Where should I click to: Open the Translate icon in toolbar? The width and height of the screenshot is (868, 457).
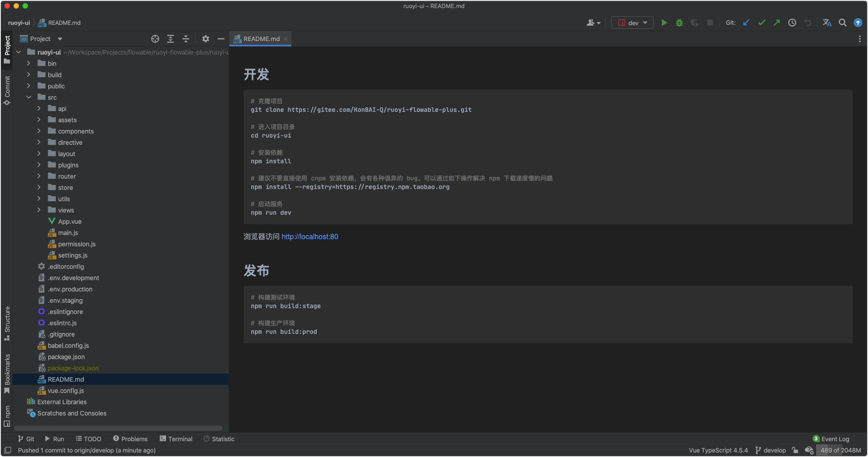[x=827, y=23]
